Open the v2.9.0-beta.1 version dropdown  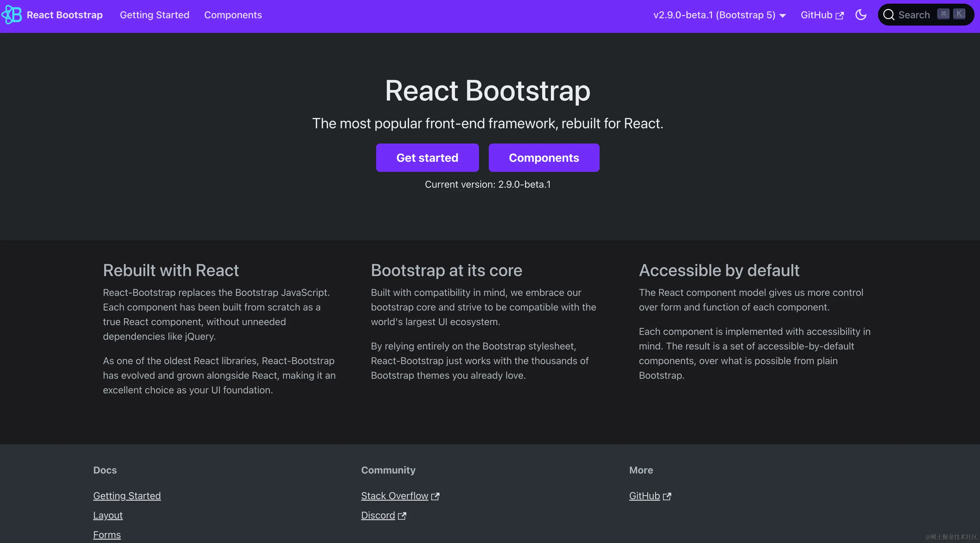719,15
